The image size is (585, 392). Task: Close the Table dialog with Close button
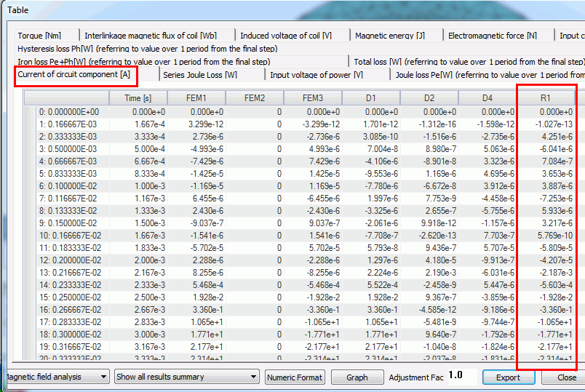pos(566,377)
